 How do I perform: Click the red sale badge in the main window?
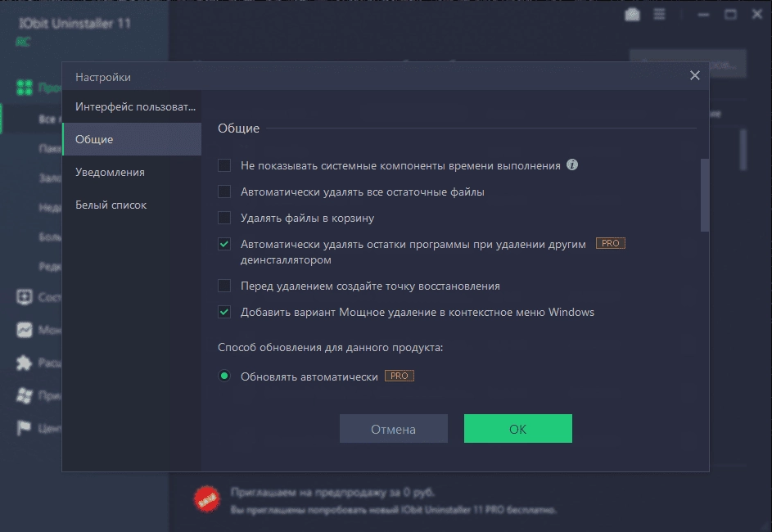click(207, 499)
